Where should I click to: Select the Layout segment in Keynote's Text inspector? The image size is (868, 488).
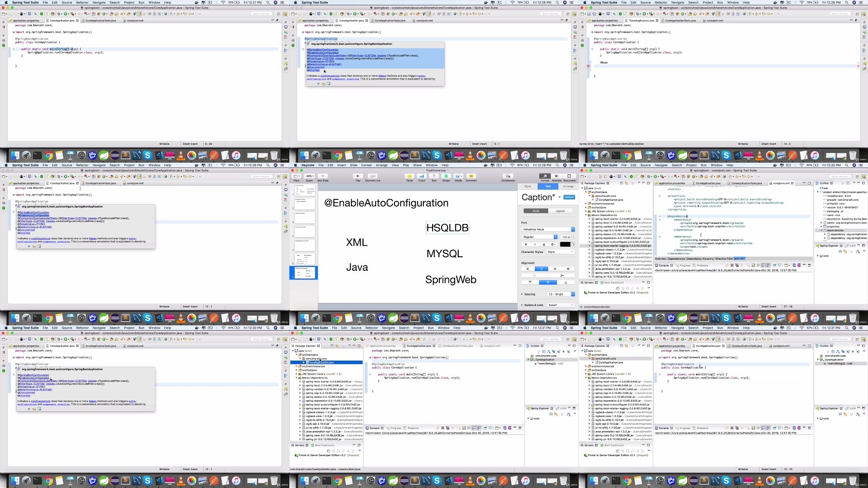560,211
